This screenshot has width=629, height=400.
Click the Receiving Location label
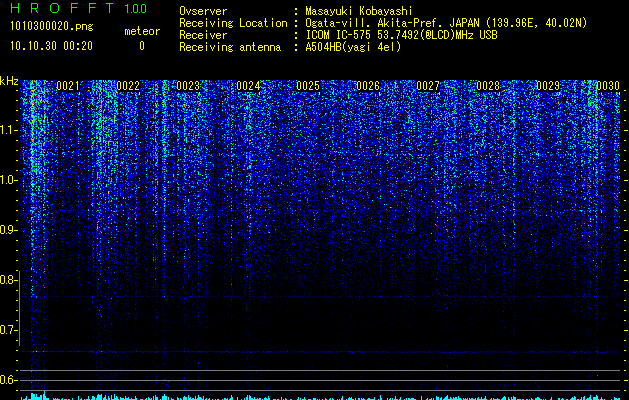(x=233, y=23)
